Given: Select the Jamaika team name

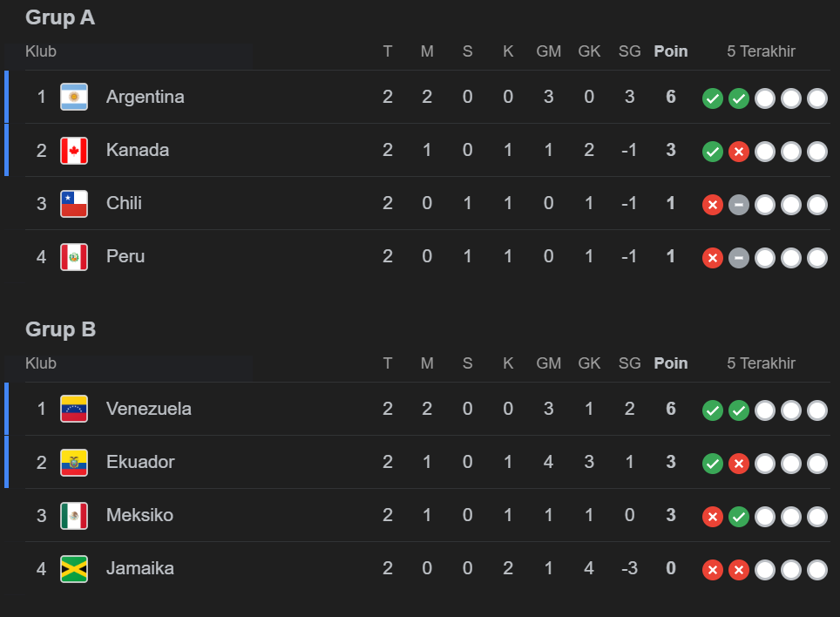Looking at the screenshot, I should 140,568.
